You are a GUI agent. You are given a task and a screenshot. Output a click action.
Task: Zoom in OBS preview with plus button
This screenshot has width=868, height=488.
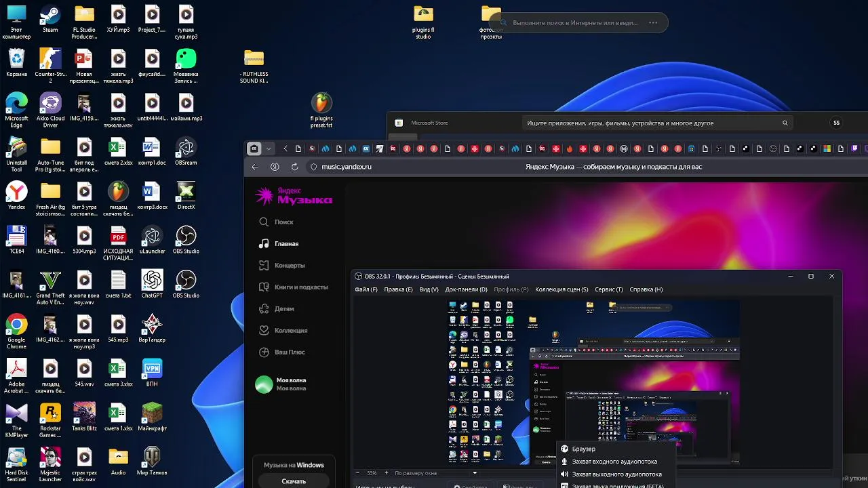[387, 472]
